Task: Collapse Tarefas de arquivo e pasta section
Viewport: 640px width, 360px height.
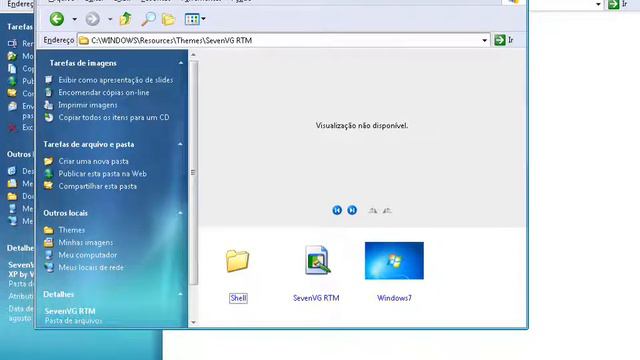Action: pos(180,144)
